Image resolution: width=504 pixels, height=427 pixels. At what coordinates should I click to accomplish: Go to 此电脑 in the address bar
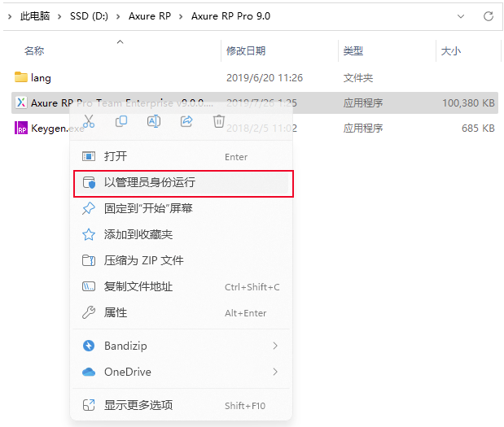(35, 16)
